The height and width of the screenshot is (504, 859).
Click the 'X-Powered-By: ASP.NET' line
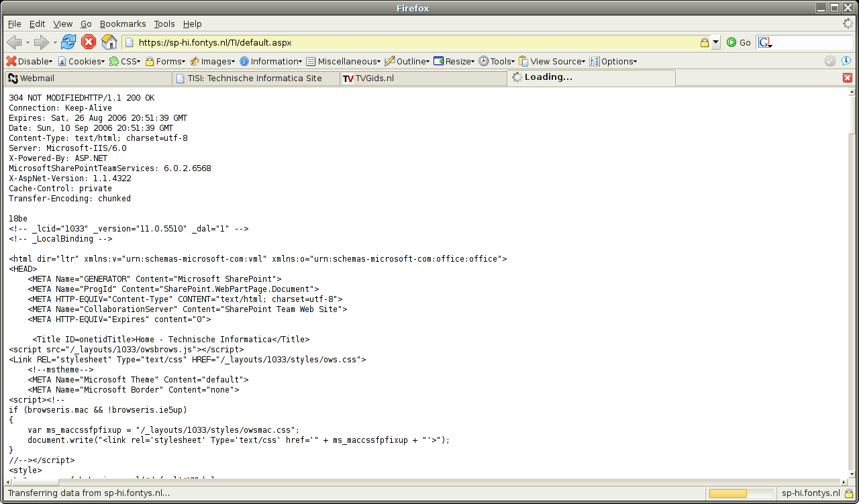[58, 158]
